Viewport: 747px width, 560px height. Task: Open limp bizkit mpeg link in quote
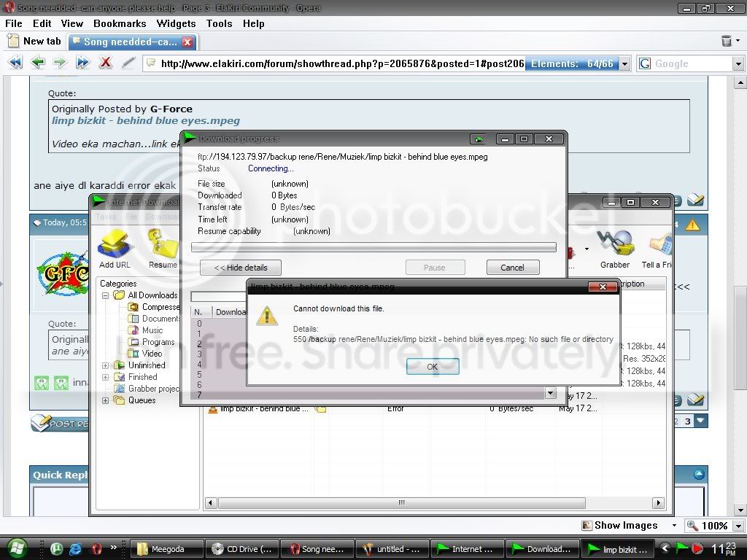[x=146, y=120]
